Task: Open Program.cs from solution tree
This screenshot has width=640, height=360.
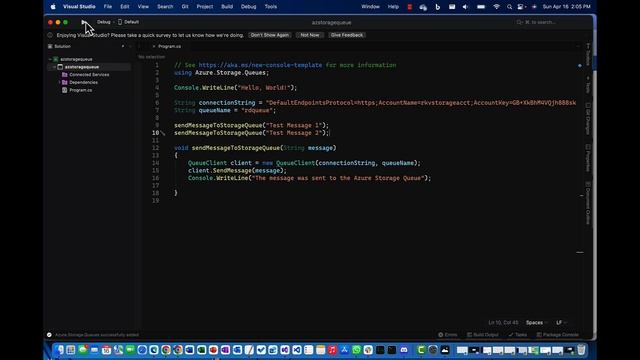Action: click(80, 90)
